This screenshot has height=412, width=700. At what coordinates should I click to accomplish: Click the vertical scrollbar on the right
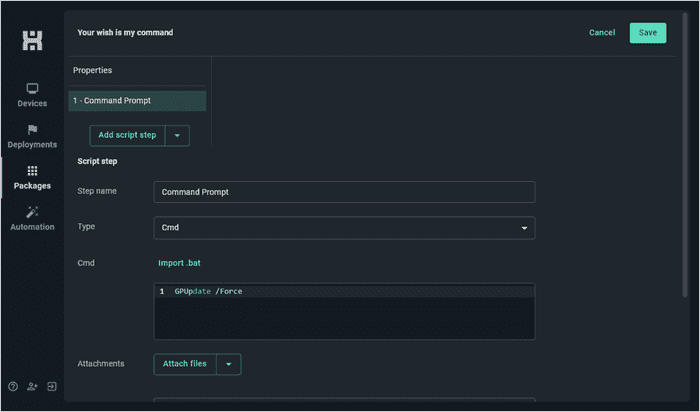click(685, 154)
